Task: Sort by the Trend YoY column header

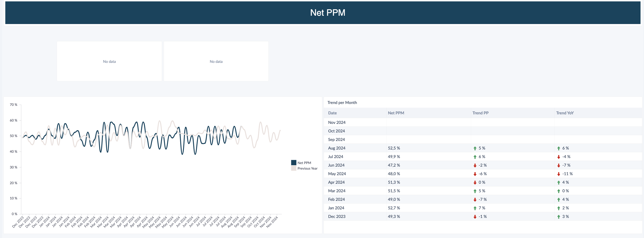Action: 565,113
